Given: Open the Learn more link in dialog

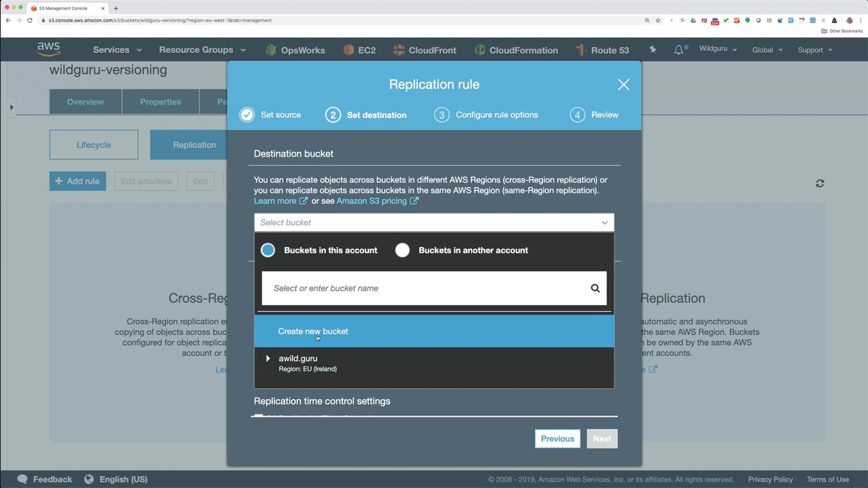Looking at the screenshot, I should [281, 201].
